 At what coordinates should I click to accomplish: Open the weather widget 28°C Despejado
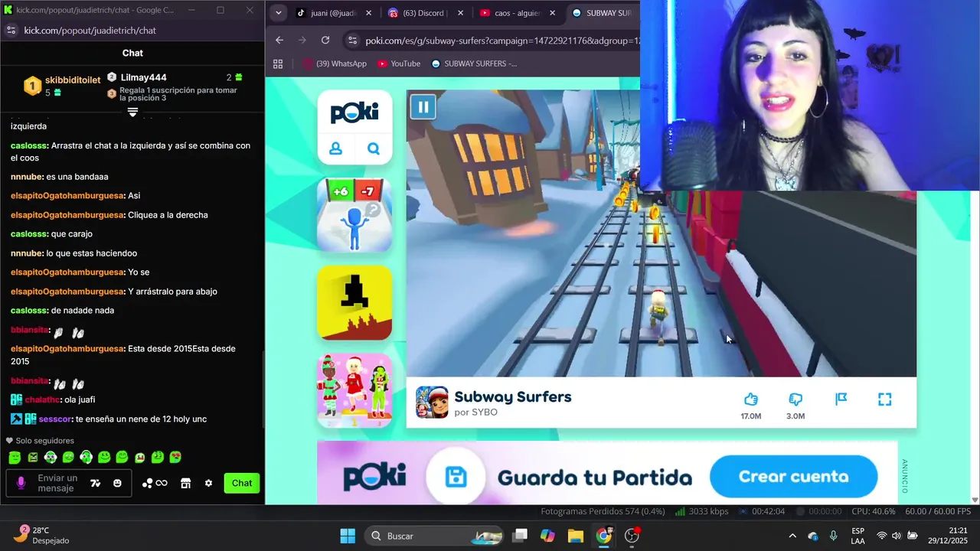tap(42, 535)
